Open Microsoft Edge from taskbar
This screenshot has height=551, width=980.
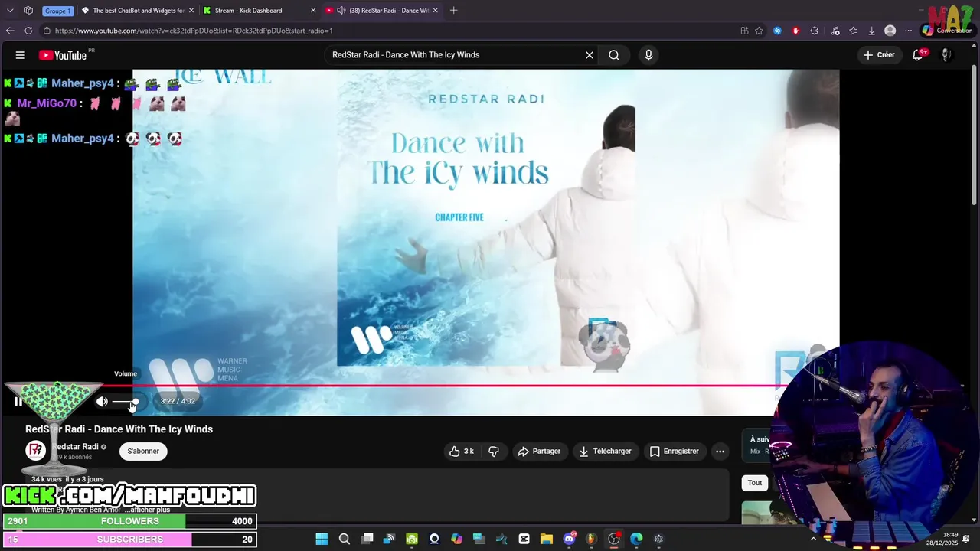coord(636,539)
